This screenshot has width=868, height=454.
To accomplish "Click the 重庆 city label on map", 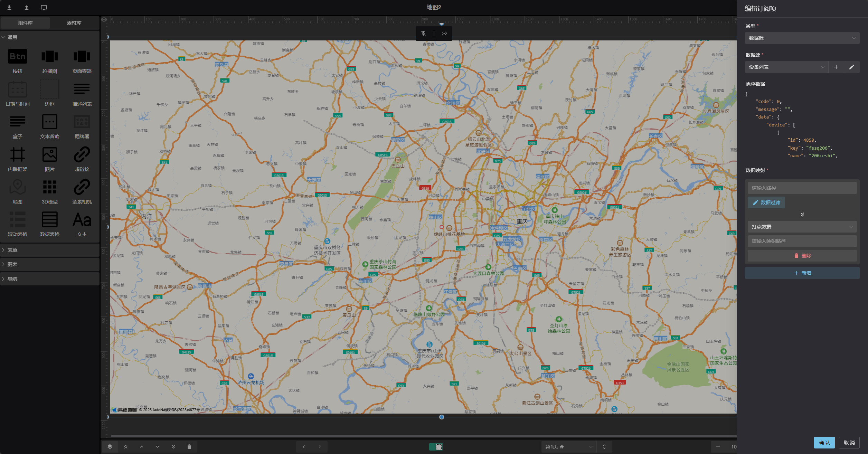I will click(x=522, y=221).
